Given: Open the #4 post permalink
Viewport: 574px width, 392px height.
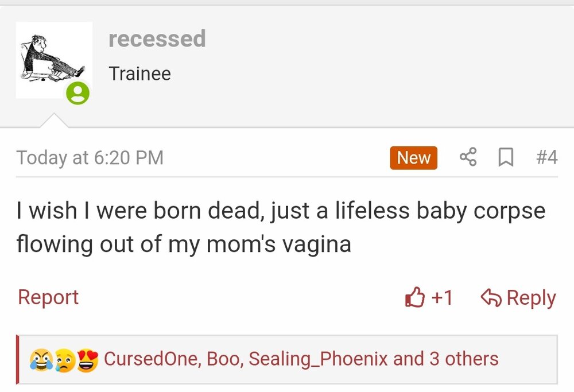Looking at the screenshot, I should (x=546, y=157).
